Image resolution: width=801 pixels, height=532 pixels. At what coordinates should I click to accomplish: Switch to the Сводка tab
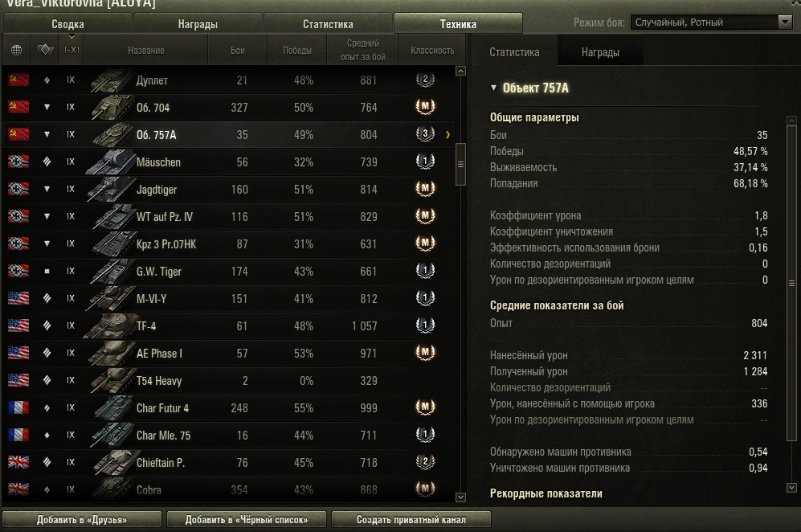point(67,24)
